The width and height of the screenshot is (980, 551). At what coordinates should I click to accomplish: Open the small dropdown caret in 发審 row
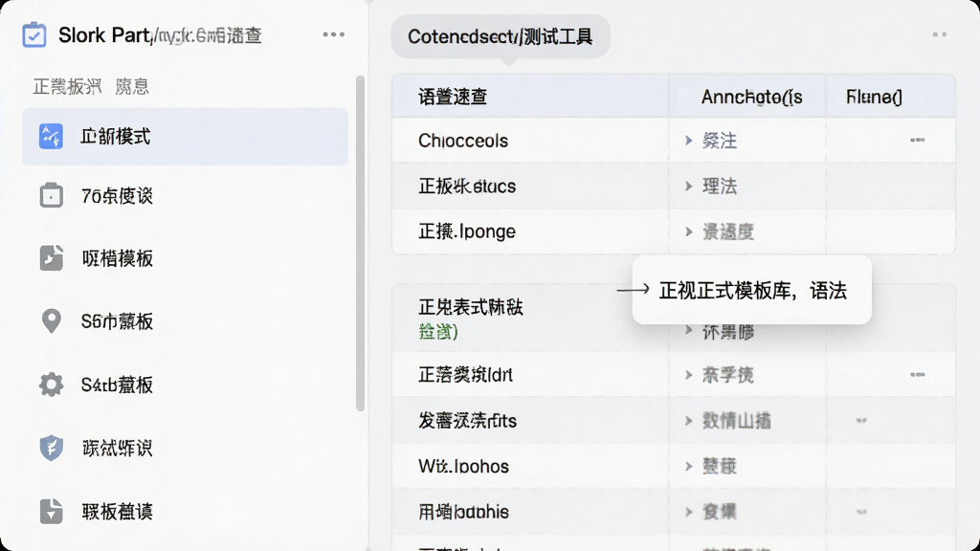click(861, 421)
